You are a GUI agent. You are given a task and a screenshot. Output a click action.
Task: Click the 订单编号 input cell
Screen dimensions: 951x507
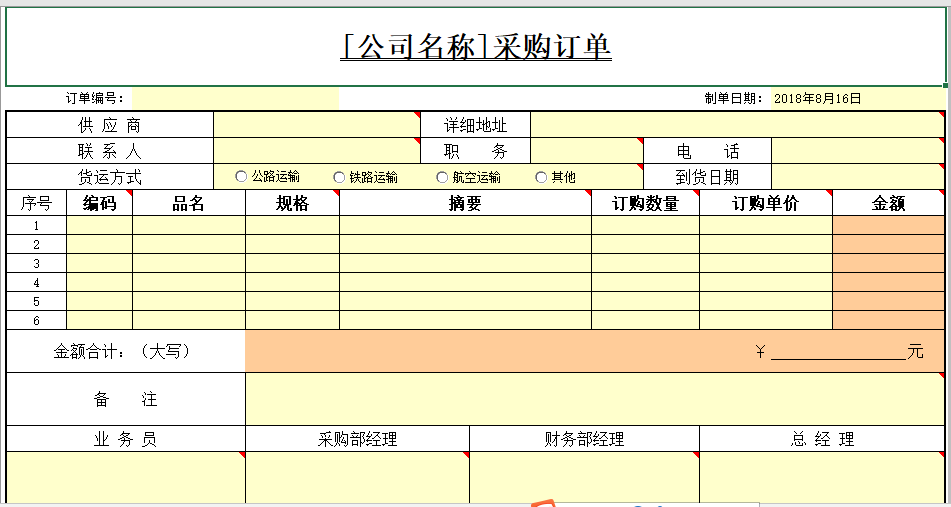[x=235, y=98]
